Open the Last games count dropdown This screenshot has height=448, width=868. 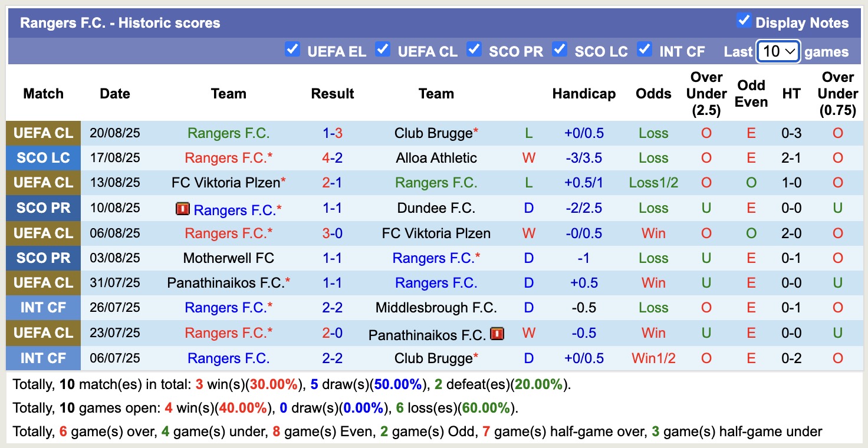pyautogui.click(x=778, y=51)
